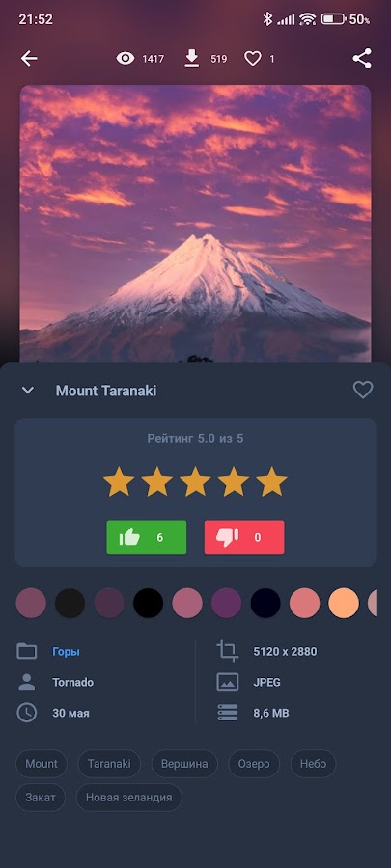Tap the back arrow icon
391x868 pixels.
(29, 58)
